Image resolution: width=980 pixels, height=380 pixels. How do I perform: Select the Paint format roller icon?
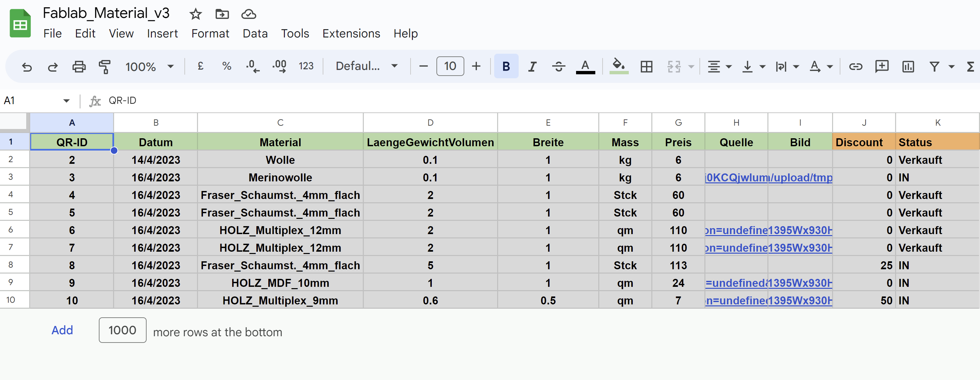104,67
